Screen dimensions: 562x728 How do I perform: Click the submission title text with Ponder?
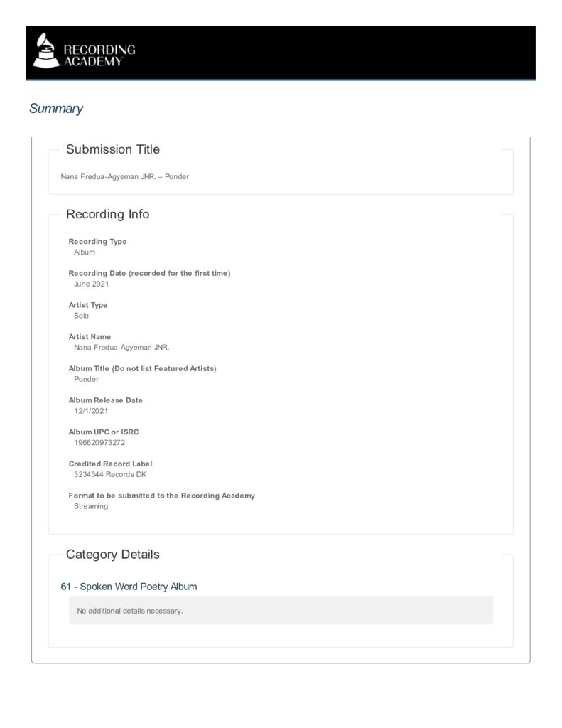(x=125, y=176)
